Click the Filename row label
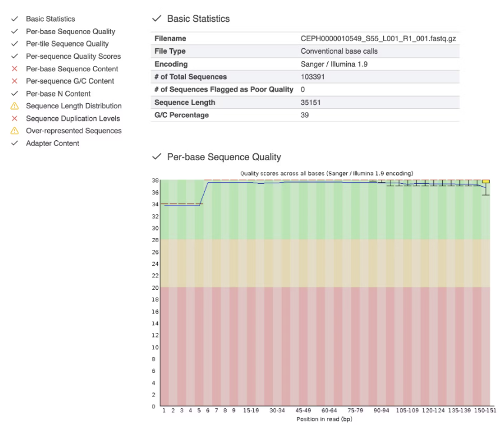Viewport: 504px width, 436px height. [170, 38]
